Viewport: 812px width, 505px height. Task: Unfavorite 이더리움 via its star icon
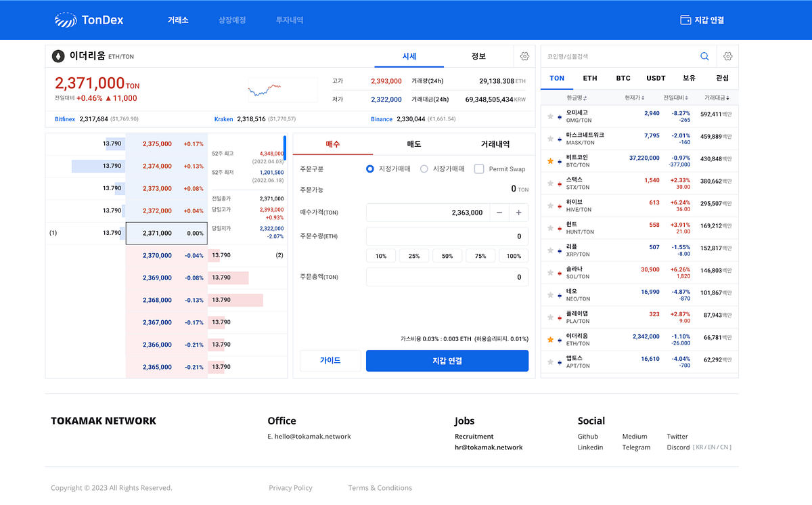coord(550,340)
